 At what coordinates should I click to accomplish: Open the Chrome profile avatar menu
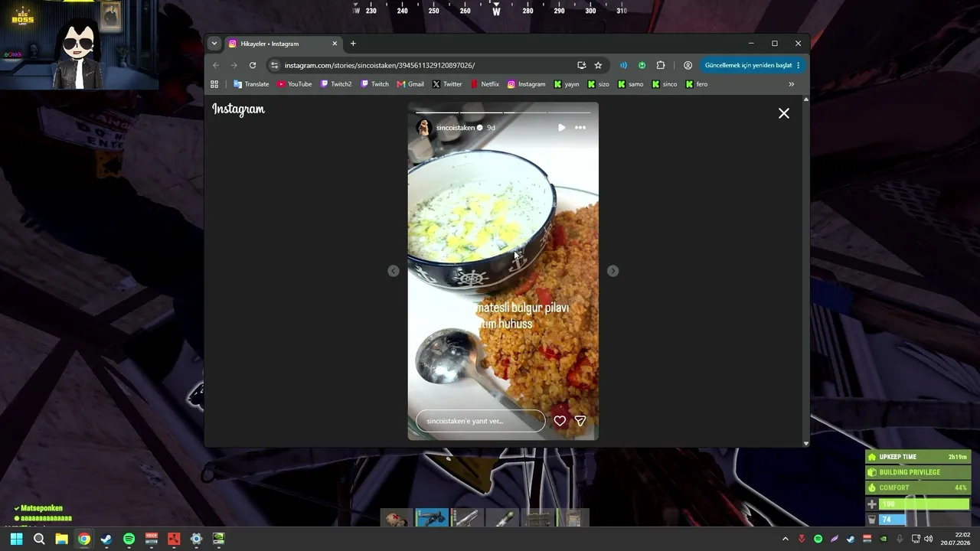[688, 65]
